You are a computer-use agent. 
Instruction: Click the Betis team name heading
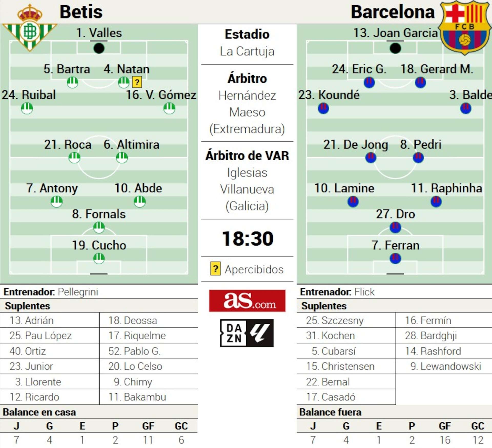(x=81, y=12)
